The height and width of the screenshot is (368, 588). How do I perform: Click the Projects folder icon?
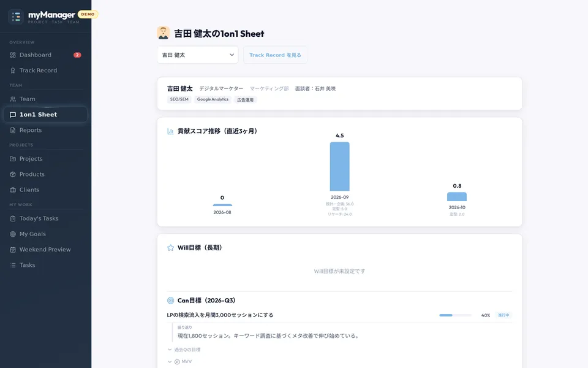pyautogui.click(x=13, y=159)
